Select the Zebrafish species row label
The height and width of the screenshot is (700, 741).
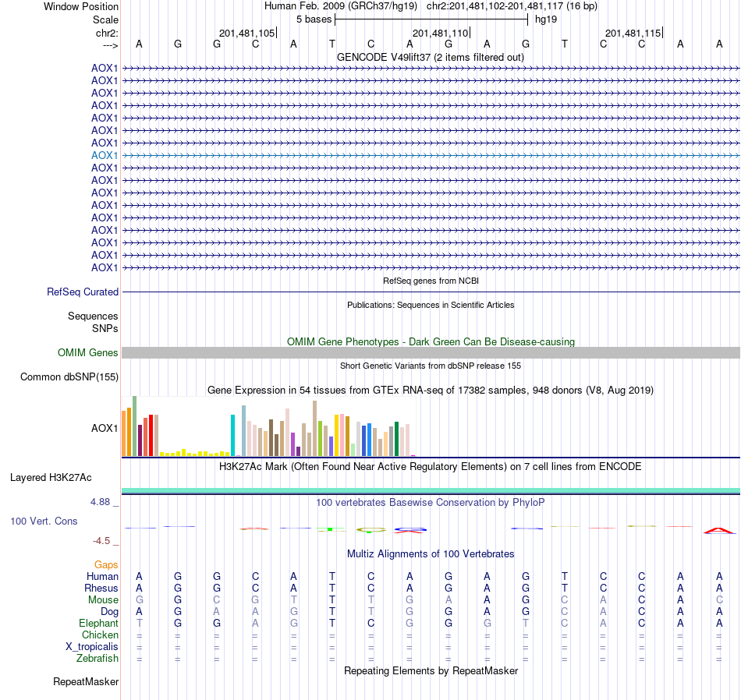(97, 659)
